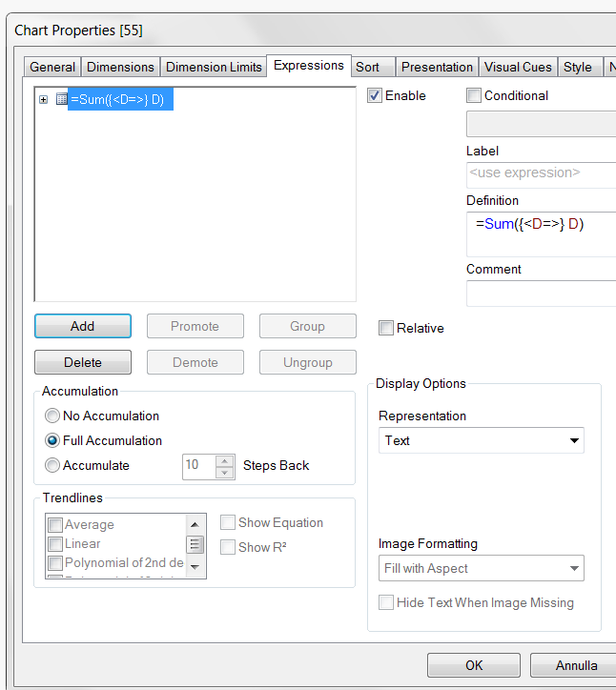Click the Label input field

point(542,174)
